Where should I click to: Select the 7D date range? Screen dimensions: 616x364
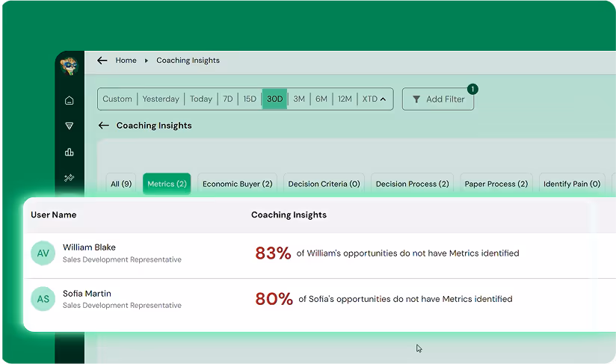pyautogui.click(x=228, y=99)
